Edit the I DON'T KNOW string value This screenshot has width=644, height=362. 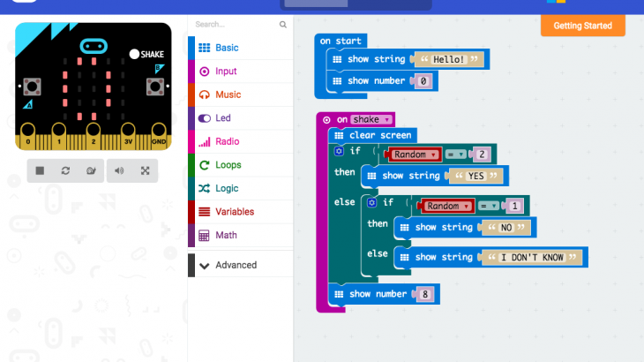(x=532, y=258)
